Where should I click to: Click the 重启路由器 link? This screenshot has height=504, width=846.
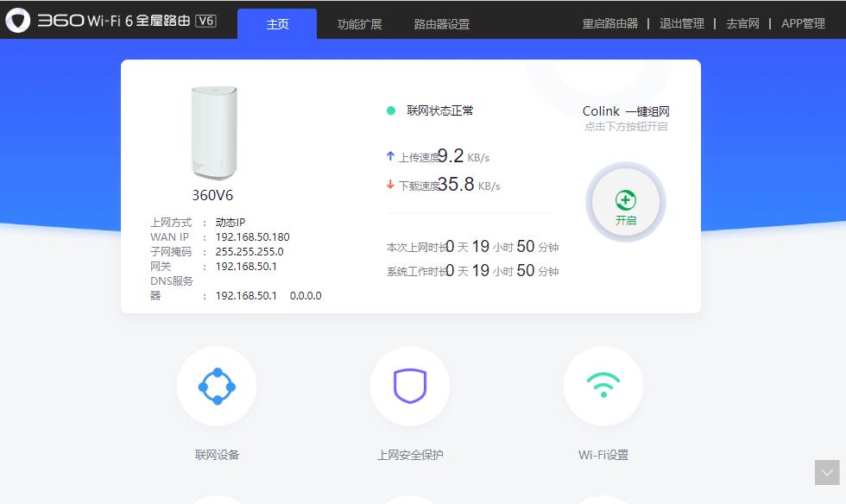609,22
